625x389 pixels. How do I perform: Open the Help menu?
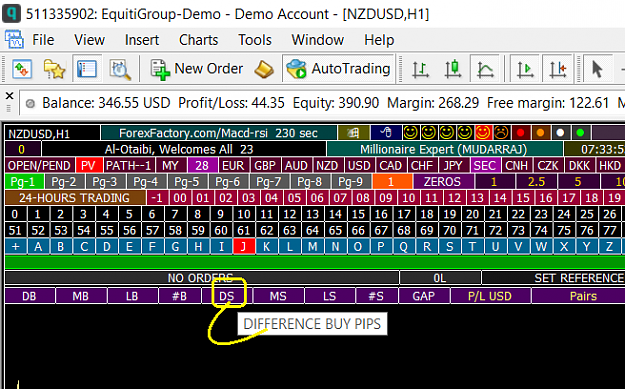[379, 40]
